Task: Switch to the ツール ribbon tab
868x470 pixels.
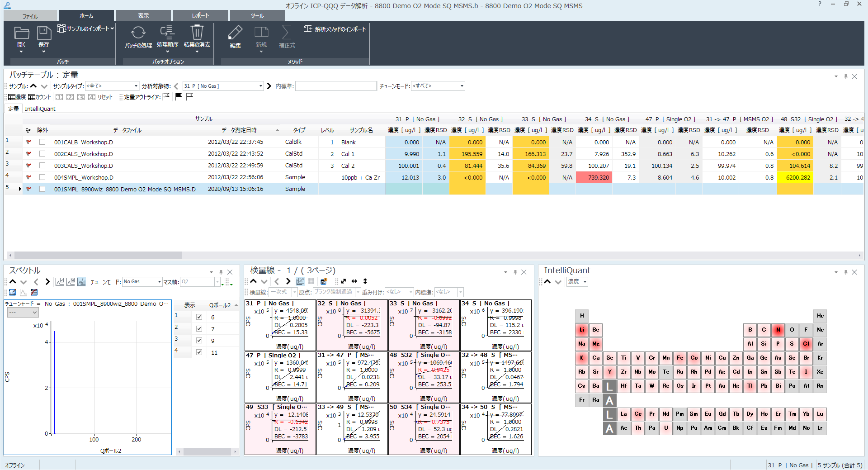Action: pos(257,15)
